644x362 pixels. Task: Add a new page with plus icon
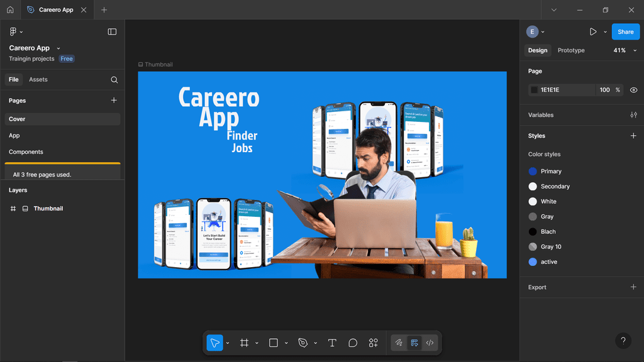(114, 100)
